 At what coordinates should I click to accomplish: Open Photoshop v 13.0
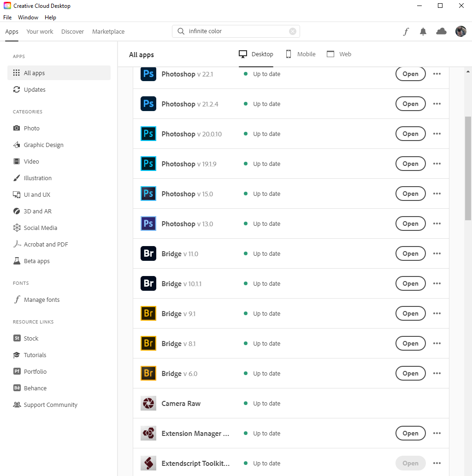coord(410,223)
